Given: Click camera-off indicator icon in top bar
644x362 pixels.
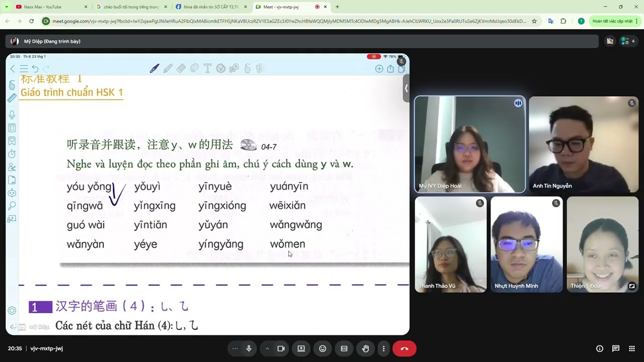Looking at the screenshot, I should point(610,41).
